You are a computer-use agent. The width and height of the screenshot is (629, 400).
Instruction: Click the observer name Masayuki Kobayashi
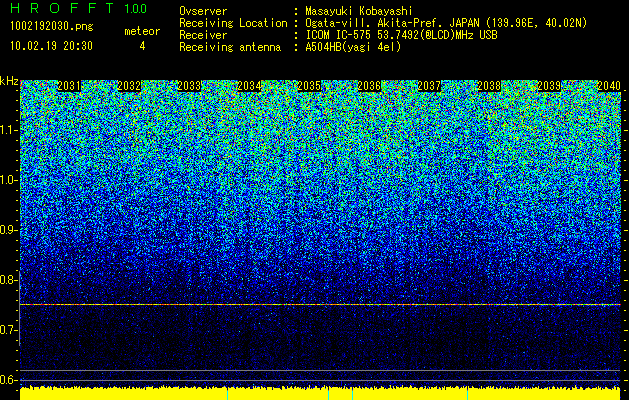pos(359,12)
